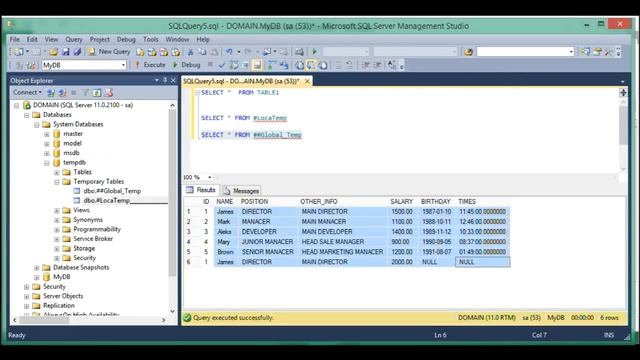Click the New Project toolbar icon
This screenshot has height=360, width=640.
[x=19, y=52]
